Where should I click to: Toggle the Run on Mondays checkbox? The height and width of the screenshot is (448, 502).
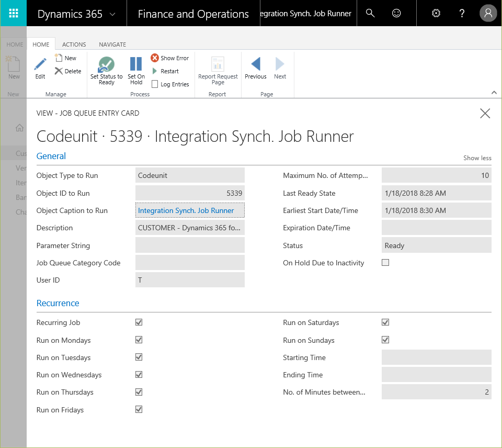tap(139, 340)
